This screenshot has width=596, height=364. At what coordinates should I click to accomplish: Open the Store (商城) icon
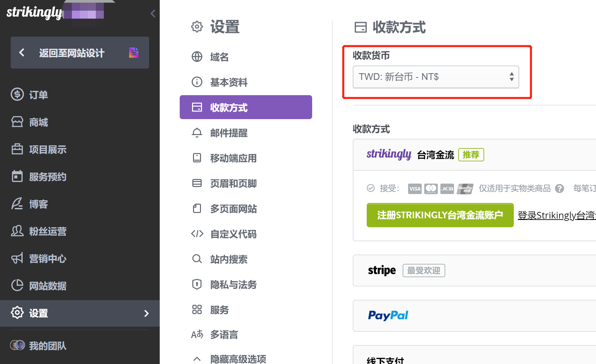pyautogui.click(x=17, y=122)
